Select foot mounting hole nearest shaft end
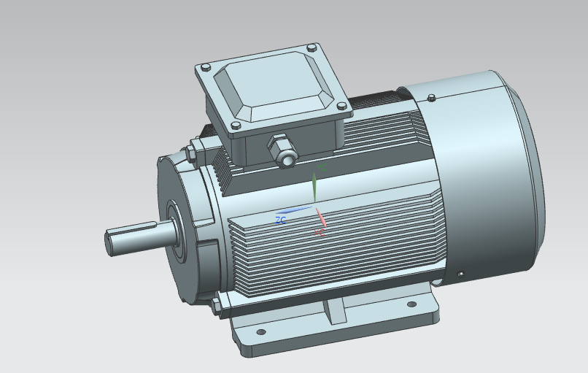The height and width of the screenshot is (373, 588). pos(261,331)
